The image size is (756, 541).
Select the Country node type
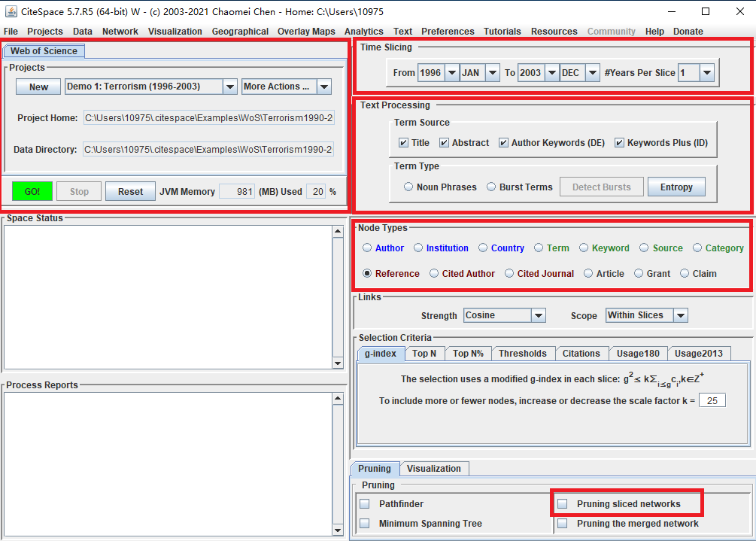click(x=483, y=248)
